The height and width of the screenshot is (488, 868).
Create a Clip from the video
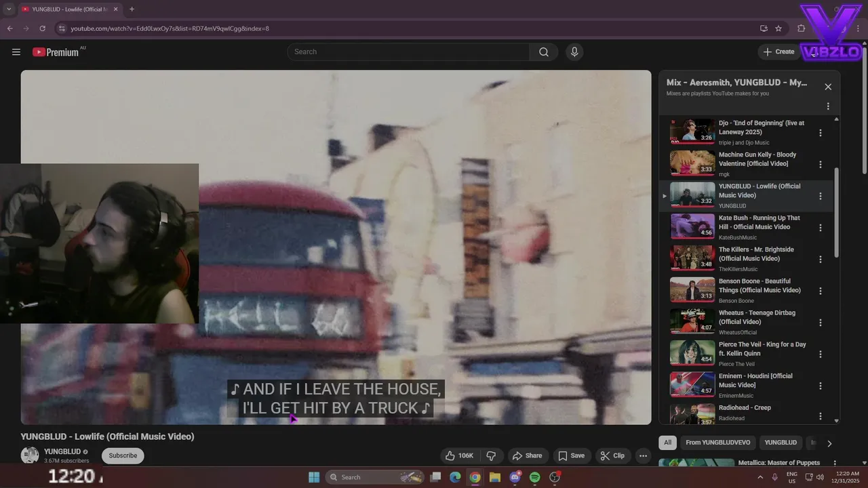(x=612, y=455)
